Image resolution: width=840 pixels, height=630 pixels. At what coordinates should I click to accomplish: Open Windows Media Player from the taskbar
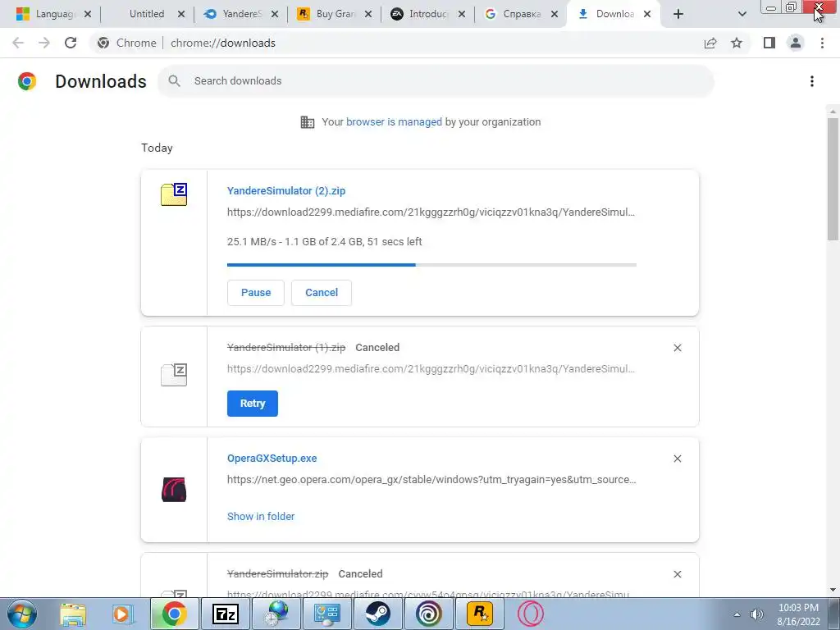(123, 614)
